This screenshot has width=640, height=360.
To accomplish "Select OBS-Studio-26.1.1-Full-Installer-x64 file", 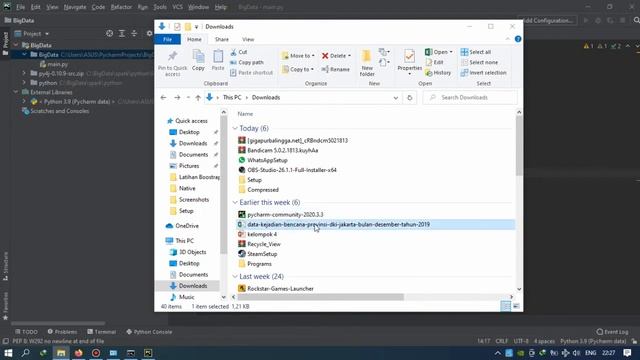I will click(x=292, y=170).
